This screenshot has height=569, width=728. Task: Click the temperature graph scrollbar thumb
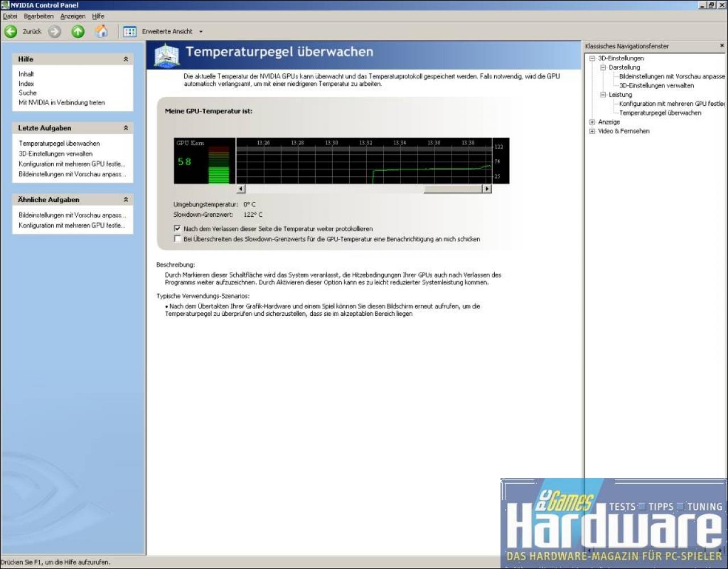click(x=453, y=189)
